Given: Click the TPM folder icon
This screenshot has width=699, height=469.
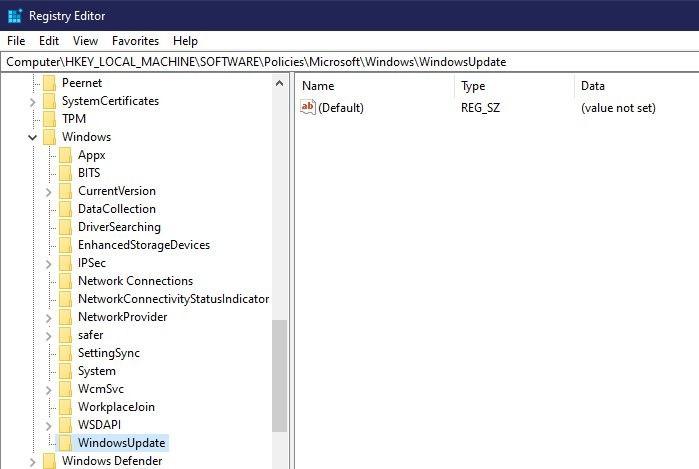Looking at the screenshot, I should click(x=49, y=119).
